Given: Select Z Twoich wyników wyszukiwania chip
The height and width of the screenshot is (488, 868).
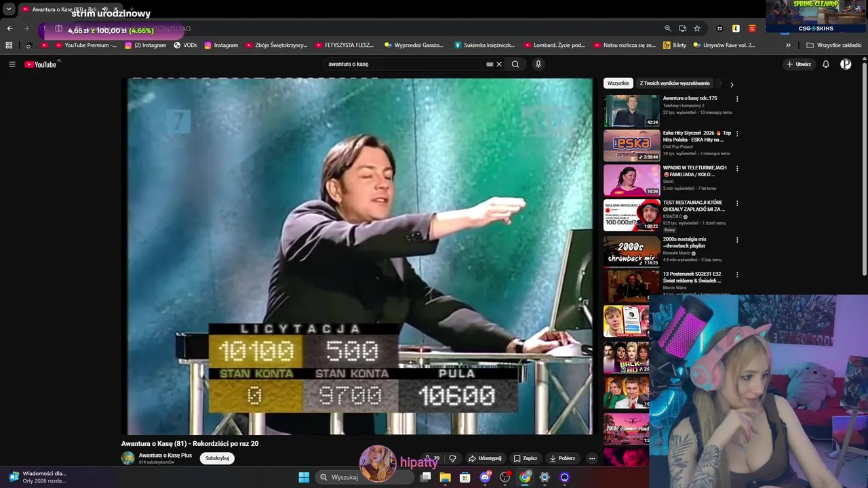Looking at the screenshot, I should click(x=674, y=83).
